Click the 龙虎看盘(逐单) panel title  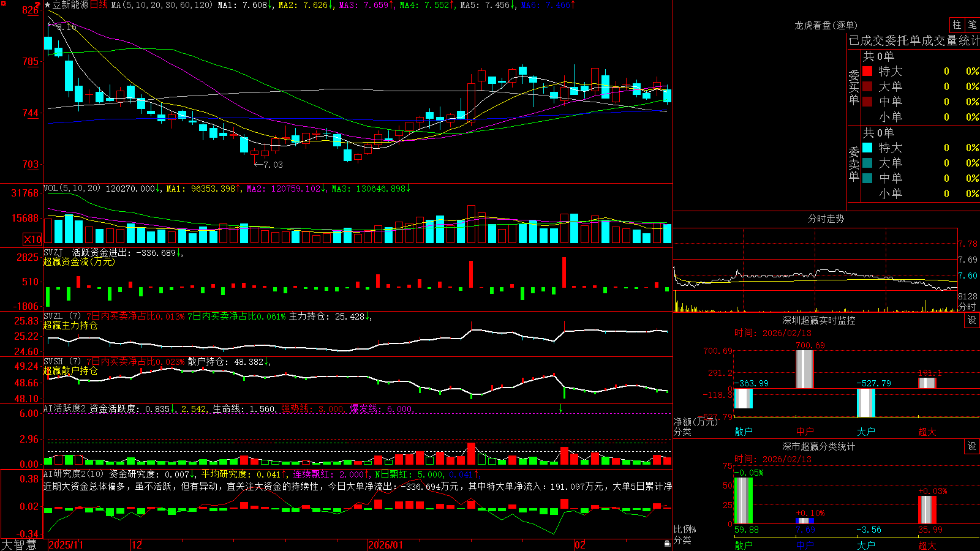pos(826,25)
